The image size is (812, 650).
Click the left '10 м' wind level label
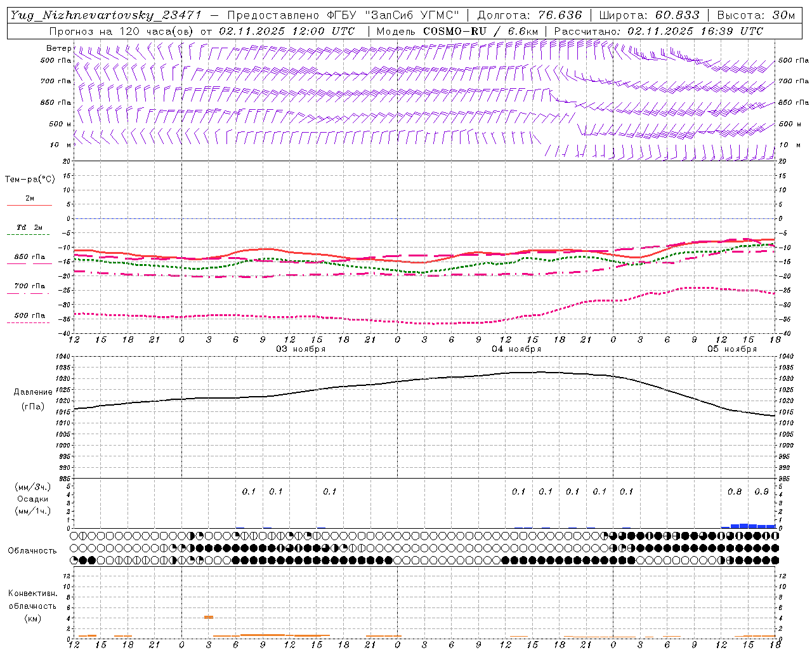60,145
